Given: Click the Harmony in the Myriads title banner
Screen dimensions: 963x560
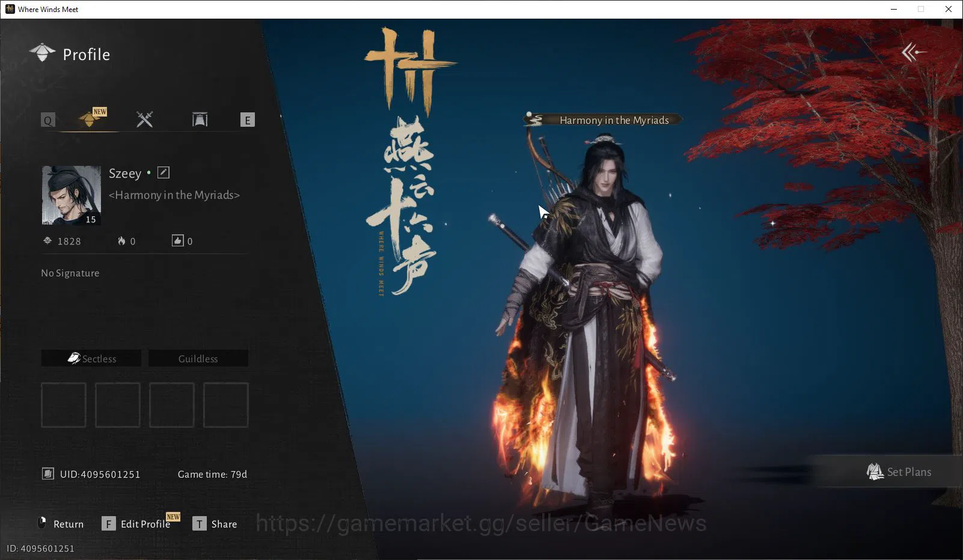Looking at the screenshot, I should [x=604, y=120].
